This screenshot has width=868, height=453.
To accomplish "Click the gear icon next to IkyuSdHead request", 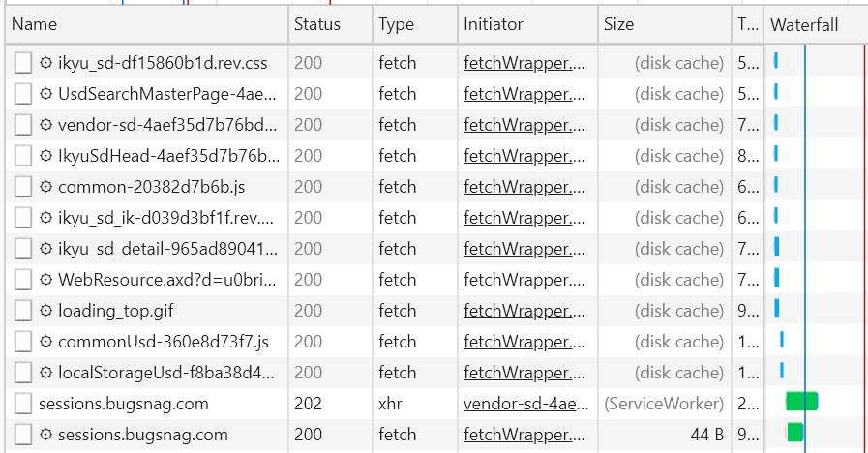I will pos(45,156).
